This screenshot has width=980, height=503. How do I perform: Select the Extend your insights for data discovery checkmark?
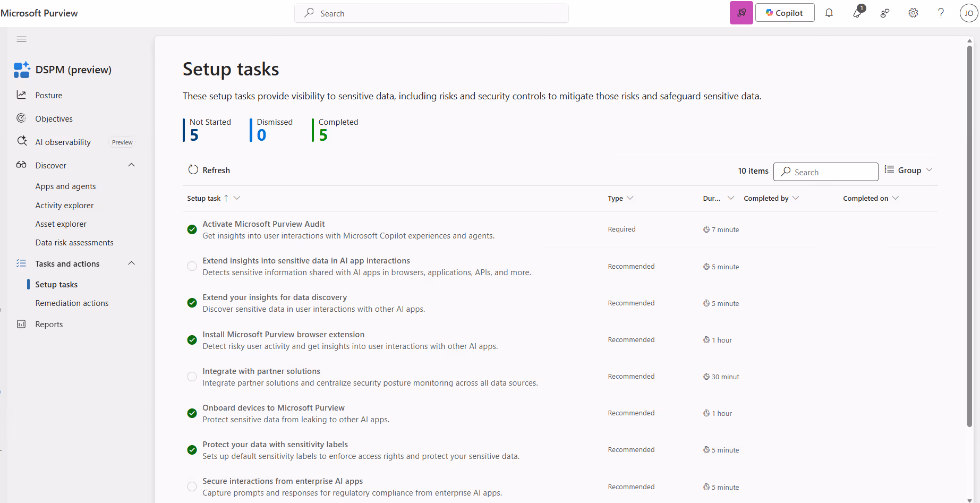[192, 303]
